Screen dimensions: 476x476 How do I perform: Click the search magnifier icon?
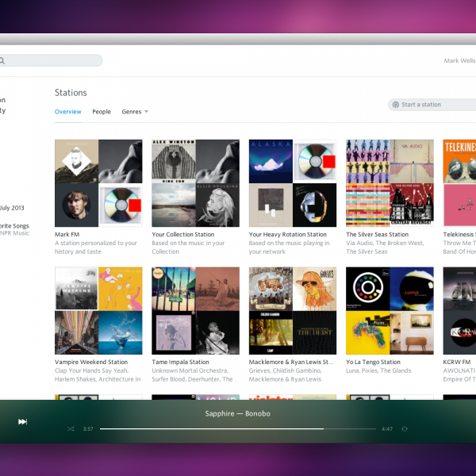[x=2, y=60]
